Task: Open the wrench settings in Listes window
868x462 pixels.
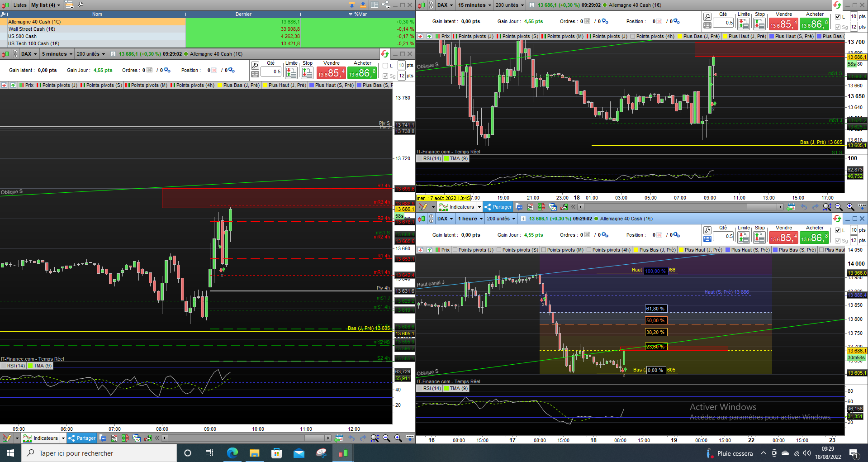Action: (x=81, y=5)
